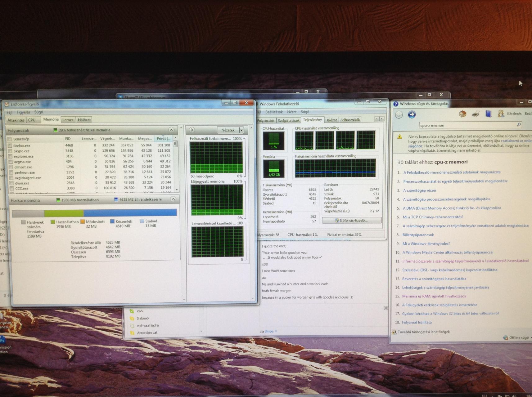Click the Kérdezés ask icon

point(501,114)
